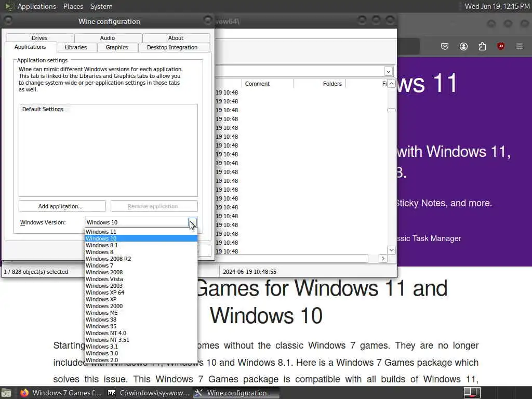The width and height of the screenshot is (532, 399).
Task: Click 7-Zip vertical scrollbar up arrow
Action: [x=391, y=84]
